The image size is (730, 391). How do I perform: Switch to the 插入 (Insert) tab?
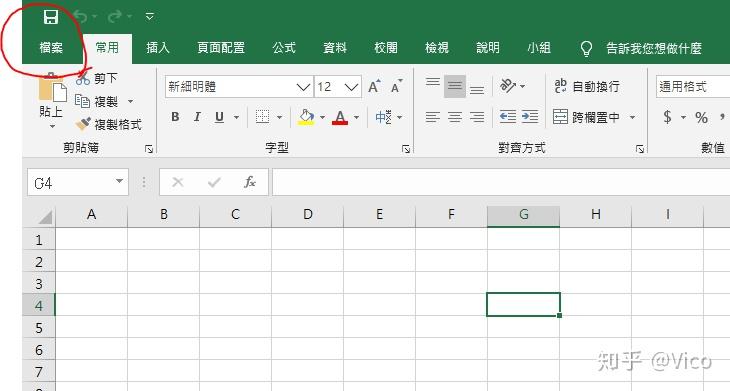coord(158,47)
